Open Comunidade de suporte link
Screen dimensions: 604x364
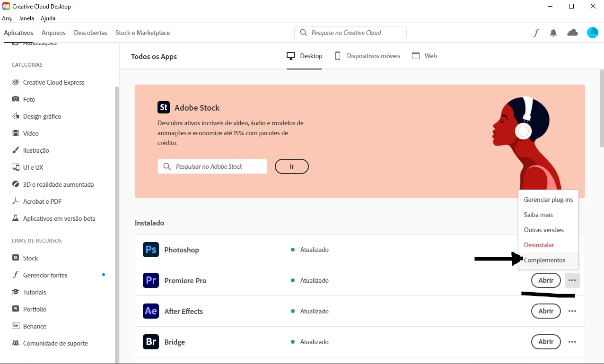(x=50, y=343)
